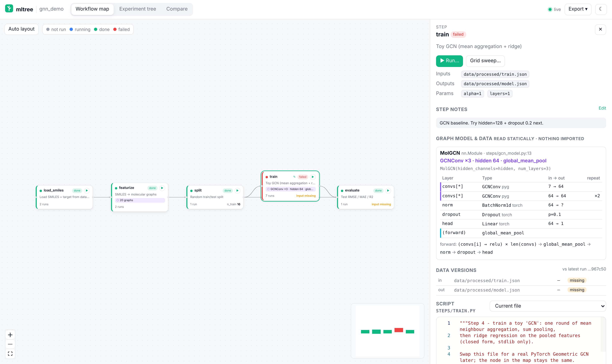The image size is (612, 364).
Task: Click the Auto layout button
Action: coord(22,29)
